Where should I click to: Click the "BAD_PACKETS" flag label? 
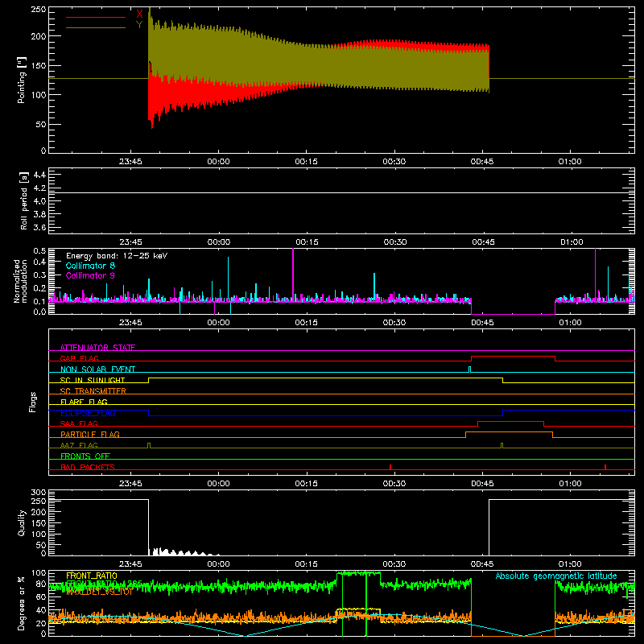point(88,467)
